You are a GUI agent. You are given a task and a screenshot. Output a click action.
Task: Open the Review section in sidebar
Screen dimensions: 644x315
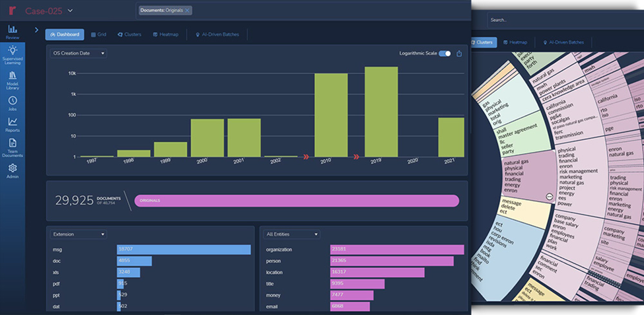[13, 32]
